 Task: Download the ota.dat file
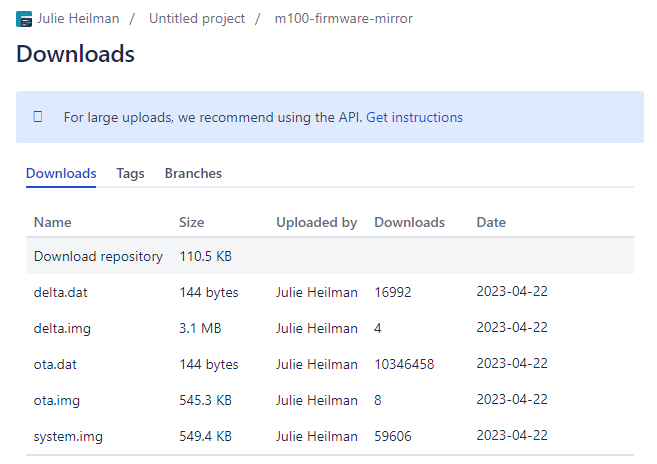pyautogui.click(x=52, y=364)
